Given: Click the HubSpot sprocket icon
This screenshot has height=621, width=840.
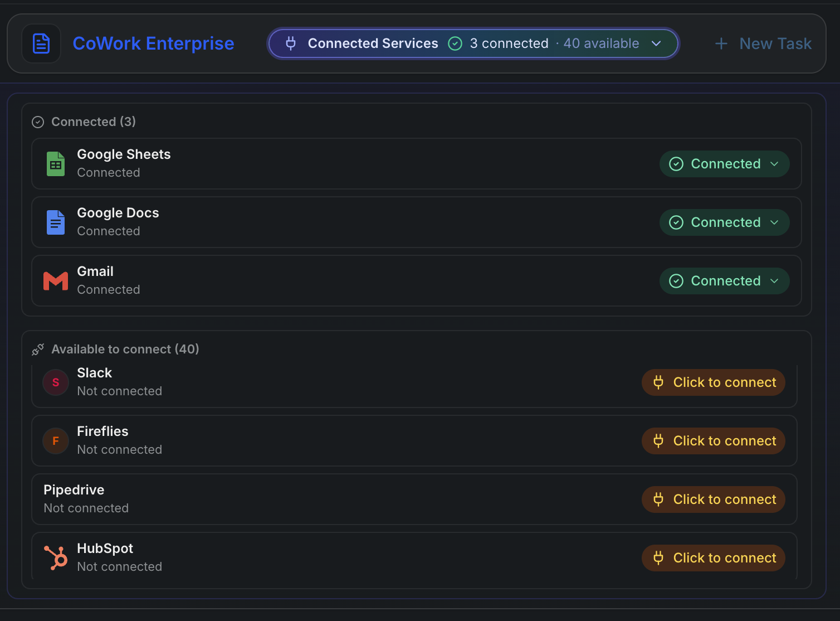Looking at the screenshot, I should pyautogui.click(x=56, y=558).
